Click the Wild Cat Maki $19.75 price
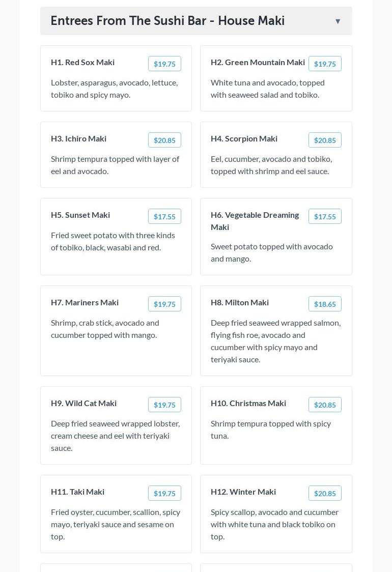 tap(164, 405)
